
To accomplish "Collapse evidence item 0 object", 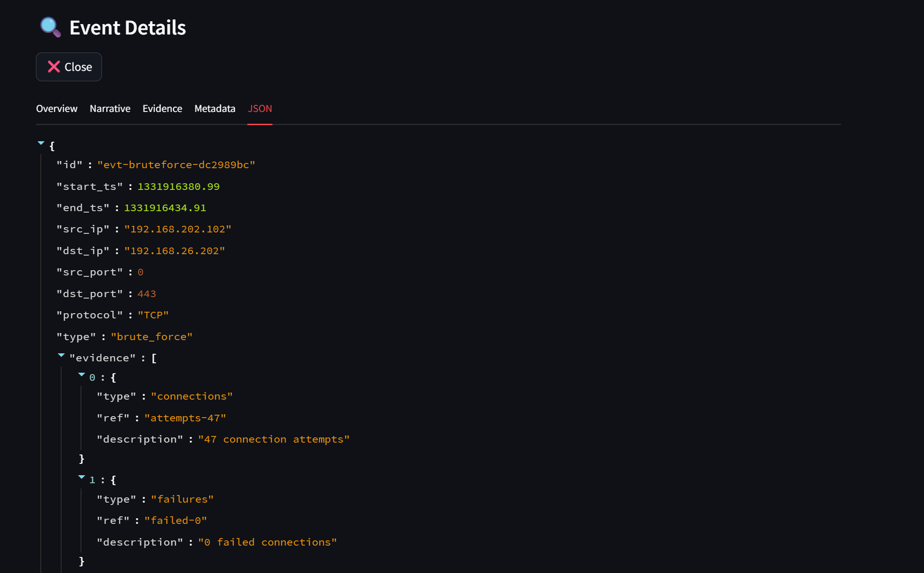I will click(x=82, y=375).
